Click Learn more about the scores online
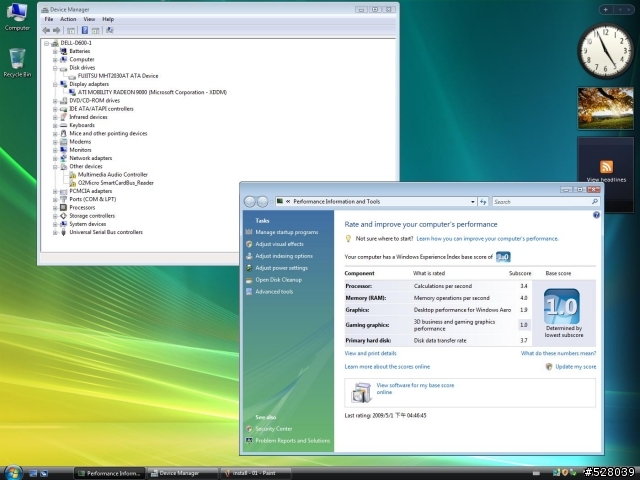This screenshot has width=640, height=480. point(387,367)
